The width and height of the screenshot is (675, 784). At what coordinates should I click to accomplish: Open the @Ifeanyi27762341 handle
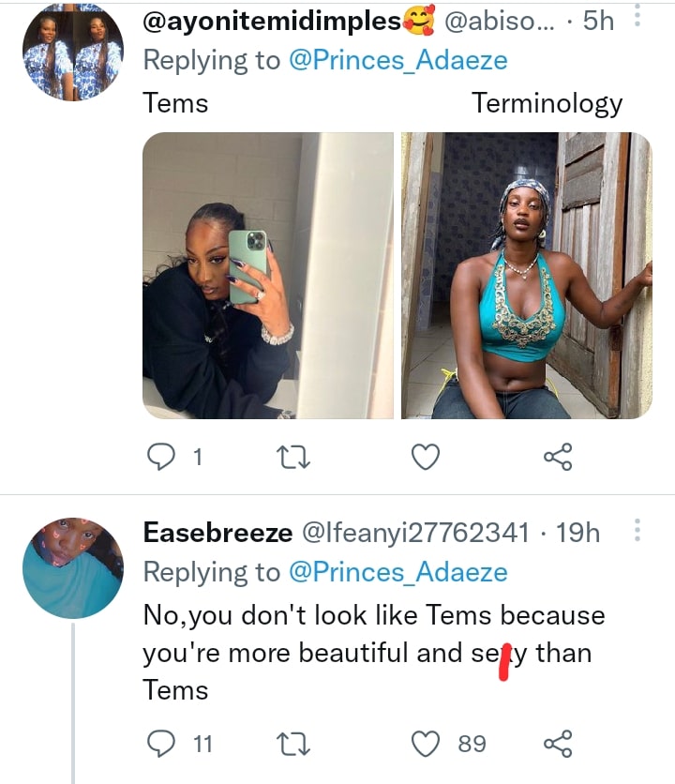414,533
